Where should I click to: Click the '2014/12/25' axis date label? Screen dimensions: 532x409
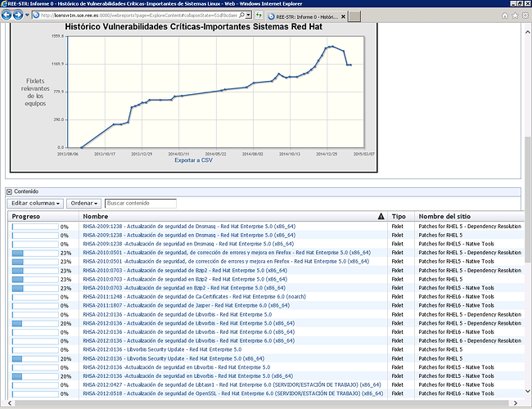pyautogui.click(x=327, y=154)
